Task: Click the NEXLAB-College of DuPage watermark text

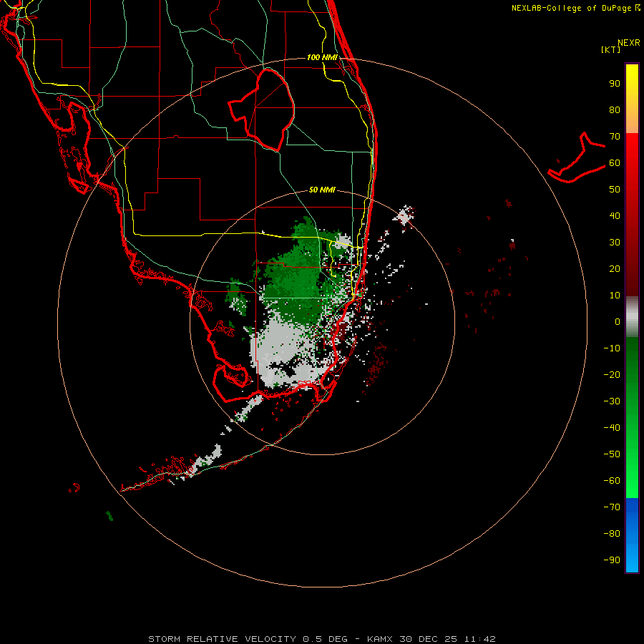Action: (x=572, y=8)
